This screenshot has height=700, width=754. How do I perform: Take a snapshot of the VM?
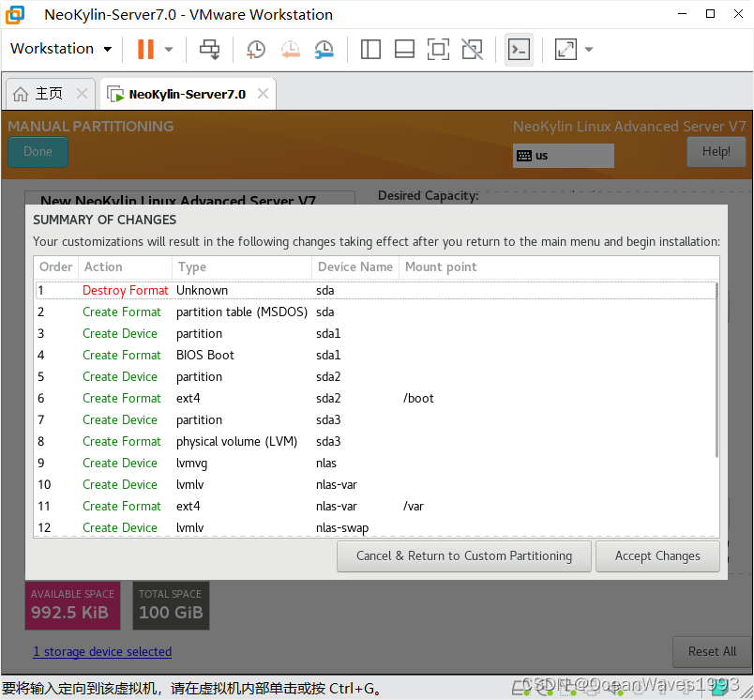[x=255, y=49]
